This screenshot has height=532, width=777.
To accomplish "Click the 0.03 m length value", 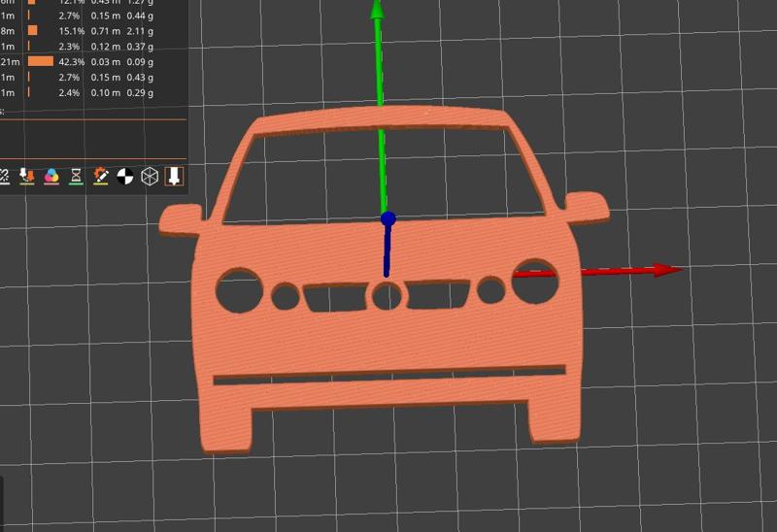I will (106, 62).
